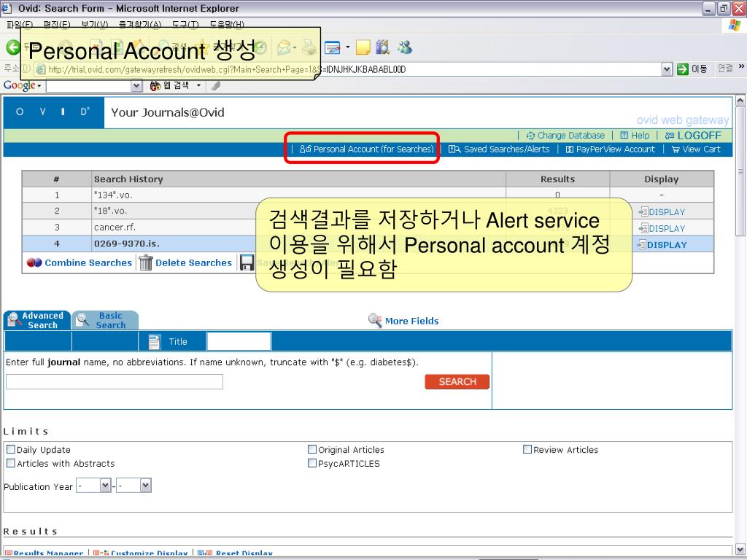Click the Reset Display link
Screen dimensions: 747x560
236,553
